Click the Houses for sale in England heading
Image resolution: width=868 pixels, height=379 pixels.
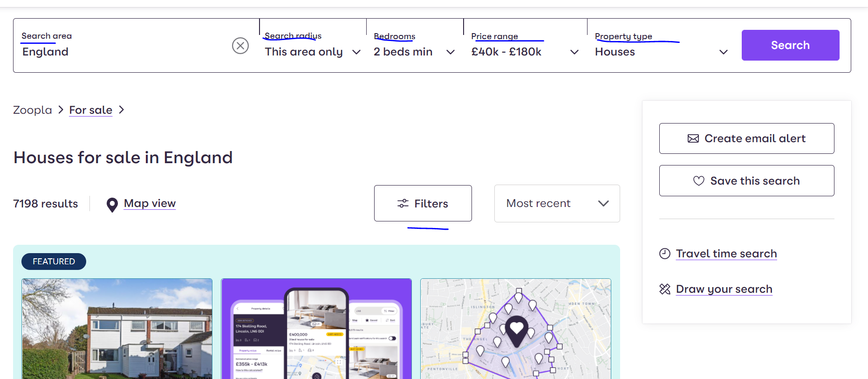tap(123, 158)
